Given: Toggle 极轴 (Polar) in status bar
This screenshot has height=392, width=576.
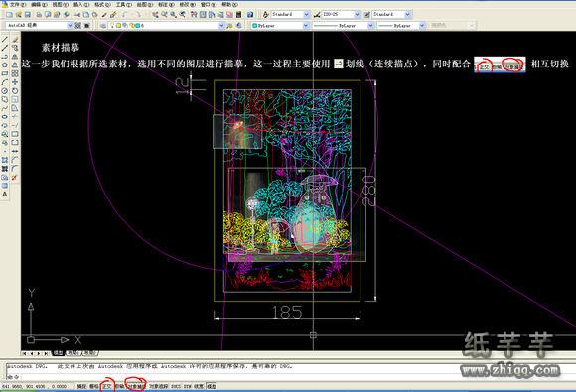Looking at the screenshot, I should pyautogui.click(x=119, y=386).
